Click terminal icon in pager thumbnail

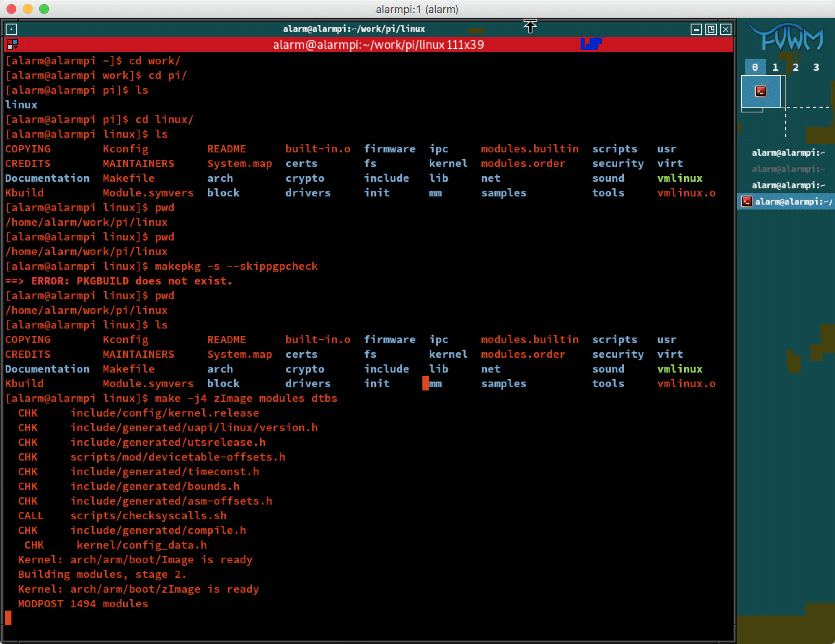(760, 91)
